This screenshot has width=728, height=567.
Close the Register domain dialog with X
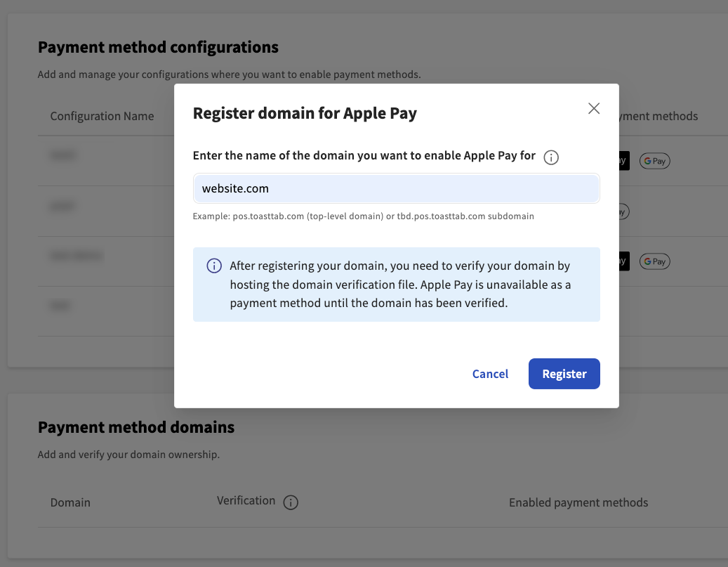[x=594, y=108]
